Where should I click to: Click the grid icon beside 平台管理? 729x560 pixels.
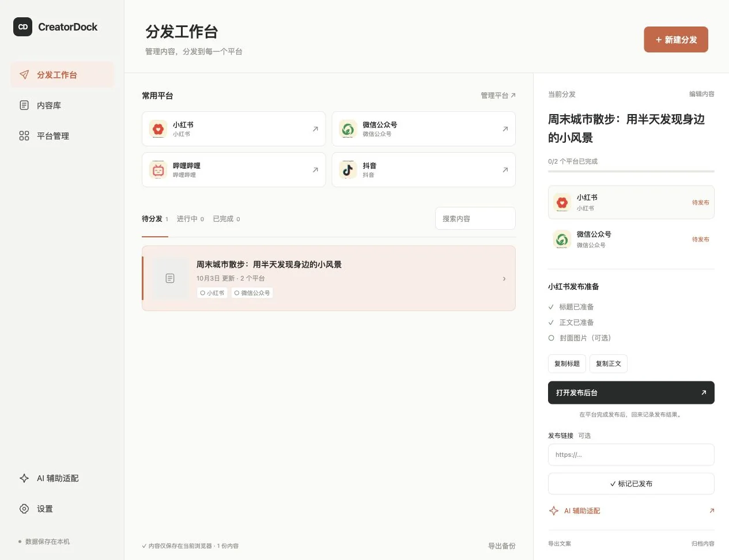click(24, 136)
